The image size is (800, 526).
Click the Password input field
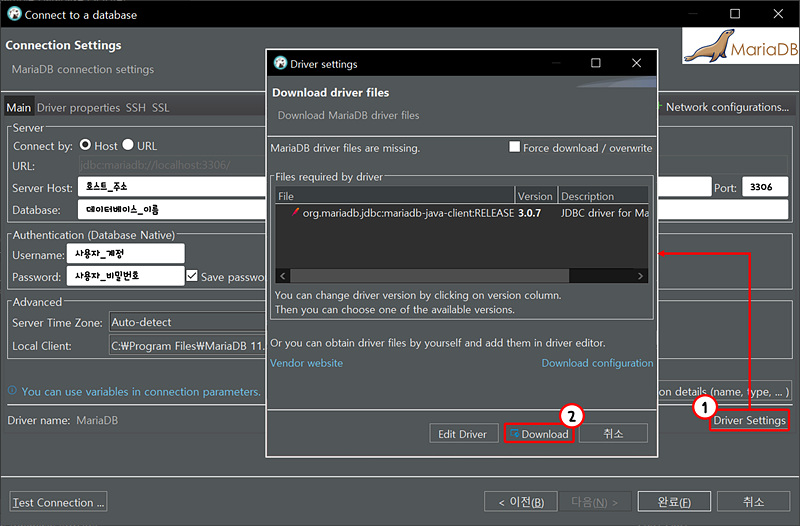[x=125, y=276]
